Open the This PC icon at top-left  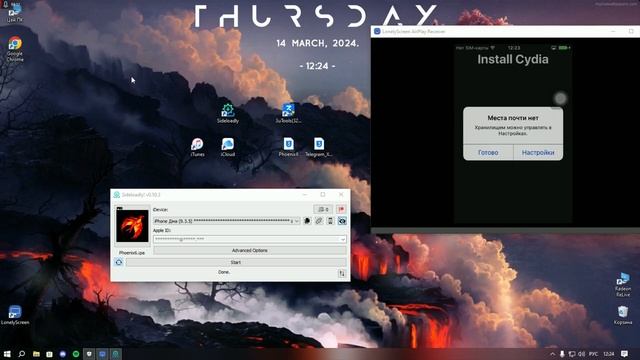[x=15, y=12]
